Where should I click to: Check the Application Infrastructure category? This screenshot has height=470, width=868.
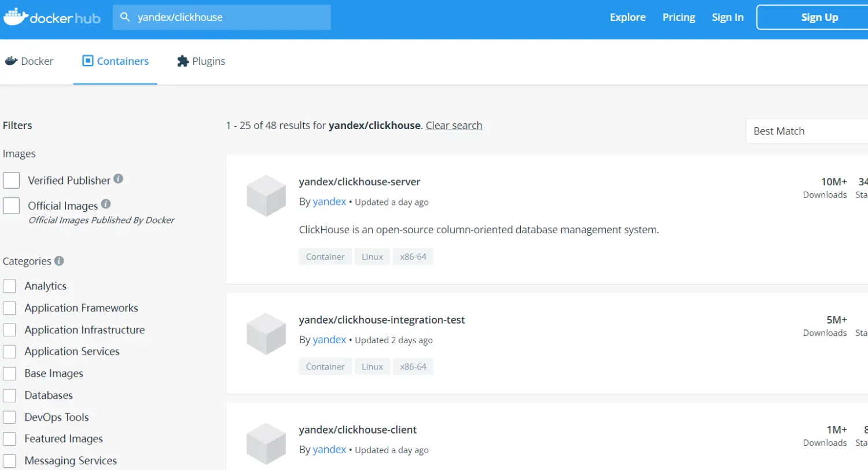pyautogui.click(x=9, y=330)
